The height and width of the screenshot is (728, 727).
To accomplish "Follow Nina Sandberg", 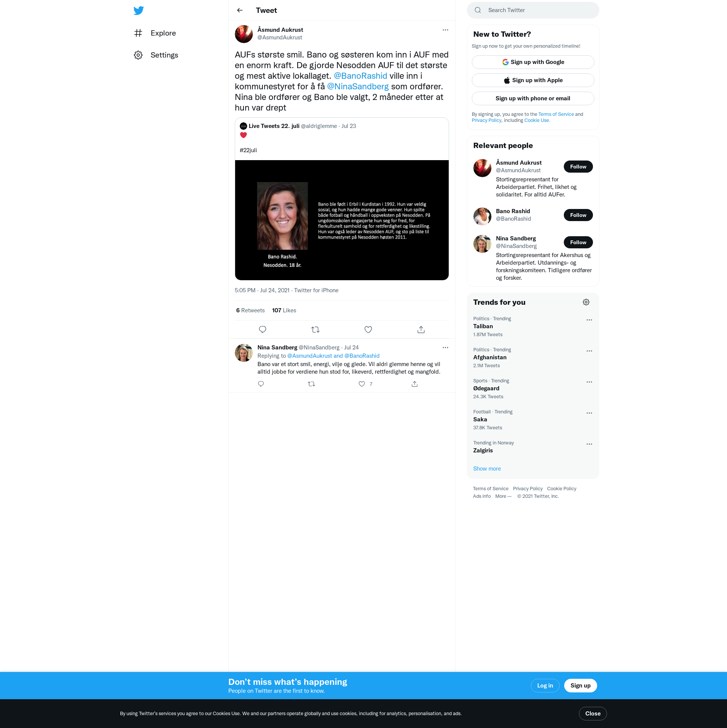I will point(578,242).
